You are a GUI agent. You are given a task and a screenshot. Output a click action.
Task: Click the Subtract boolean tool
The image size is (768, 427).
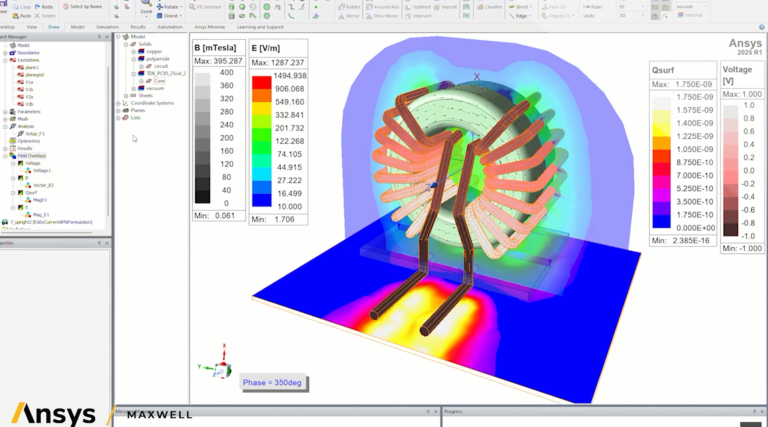tap(418, 7)
